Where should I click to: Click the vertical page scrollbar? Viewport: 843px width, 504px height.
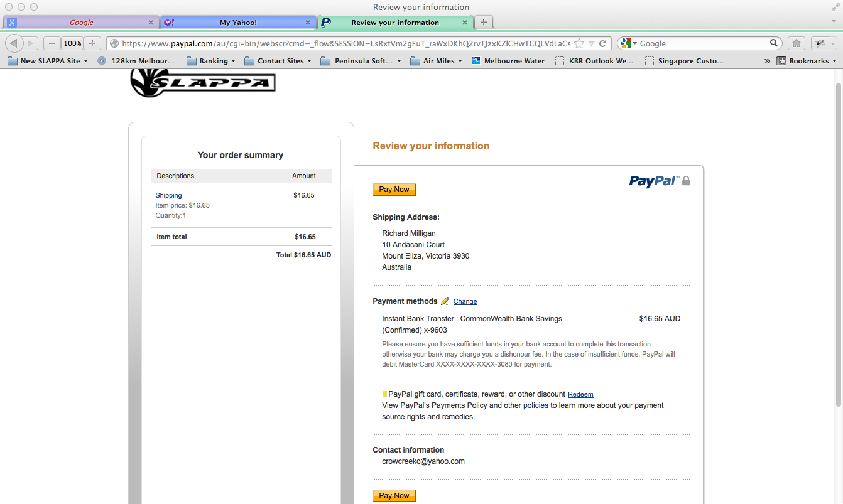[x=838, y=245]
